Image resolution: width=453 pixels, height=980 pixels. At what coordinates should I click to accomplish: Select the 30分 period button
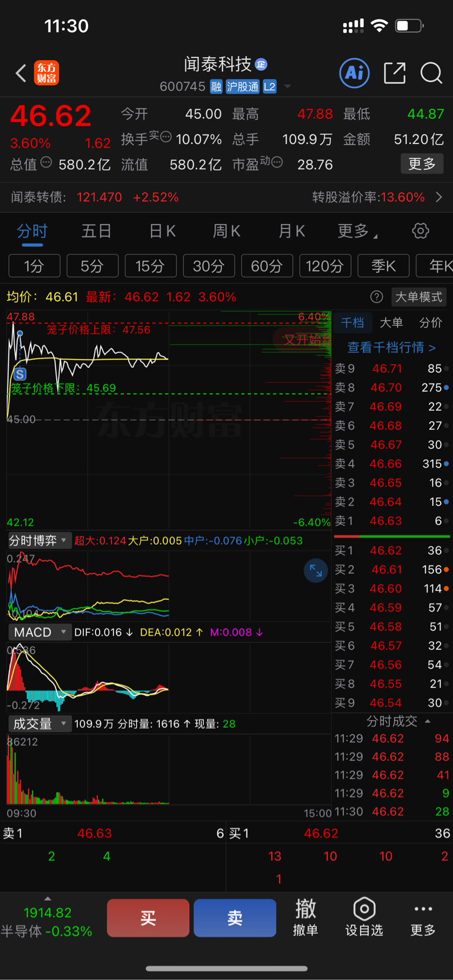(209, 266)
